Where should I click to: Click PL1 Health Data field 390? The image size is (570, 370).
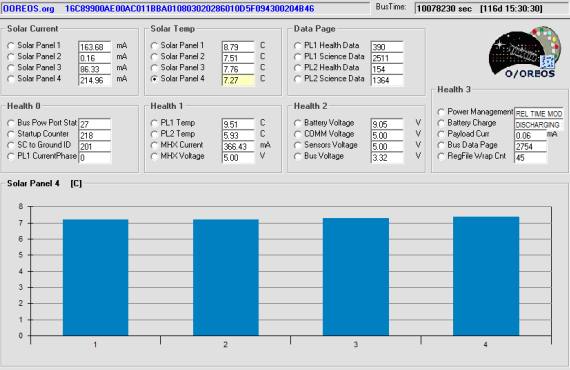click(387, 47)
